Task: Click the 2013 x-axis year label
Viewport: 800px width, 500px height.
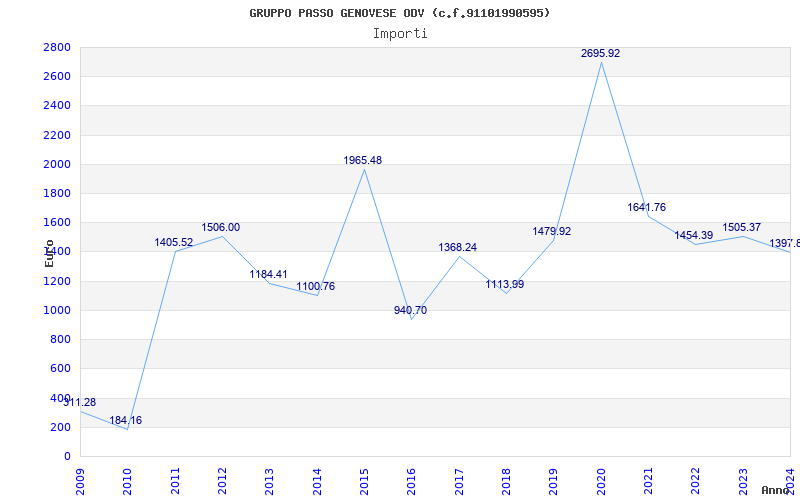Action: pyautogui.click(x=270, y=482)
